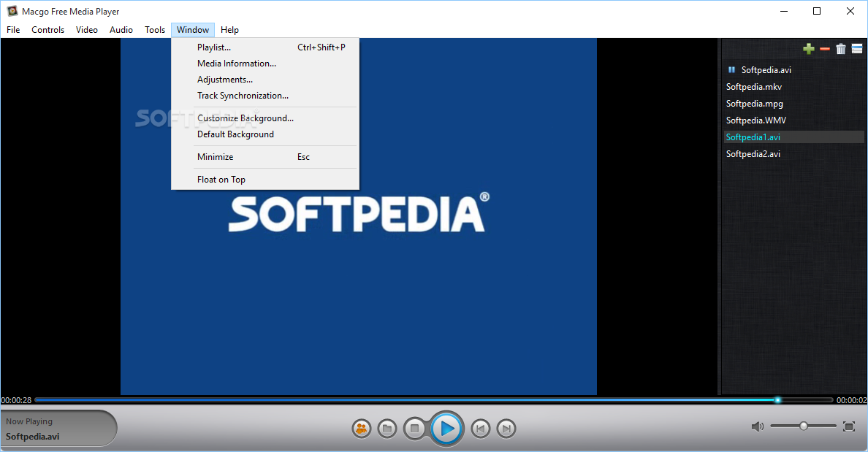Maximize the Macgo player window
Screen dimensions: 868x452
point(817,11)
